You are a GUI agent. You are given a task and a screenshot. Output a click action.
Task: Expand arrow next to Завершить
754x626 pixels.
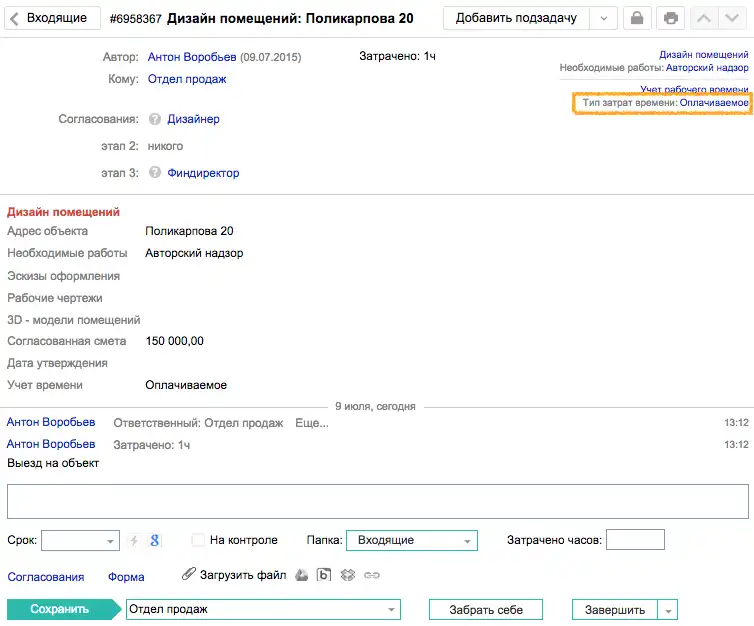668,610
